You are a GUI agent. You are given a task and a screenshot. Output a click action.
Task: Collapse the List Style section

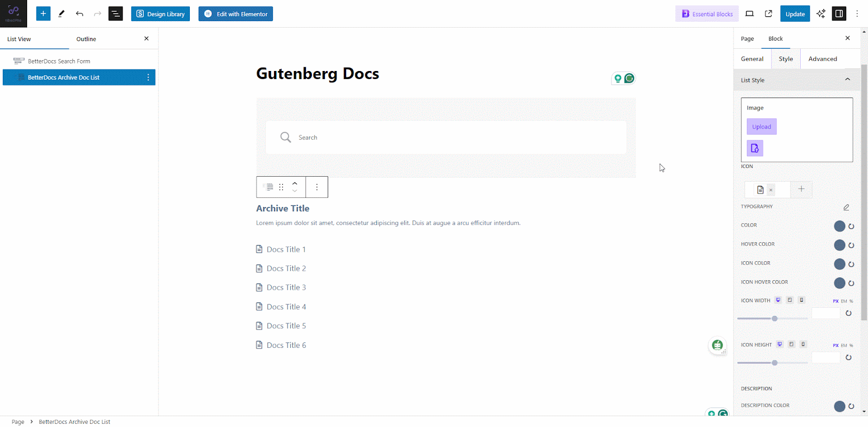pos(847,80)
